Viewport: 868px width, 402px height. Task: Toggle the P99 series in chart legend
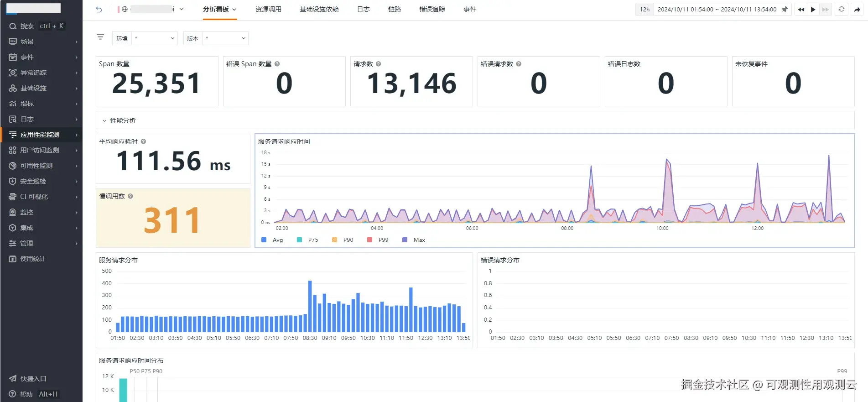point(378,240)
